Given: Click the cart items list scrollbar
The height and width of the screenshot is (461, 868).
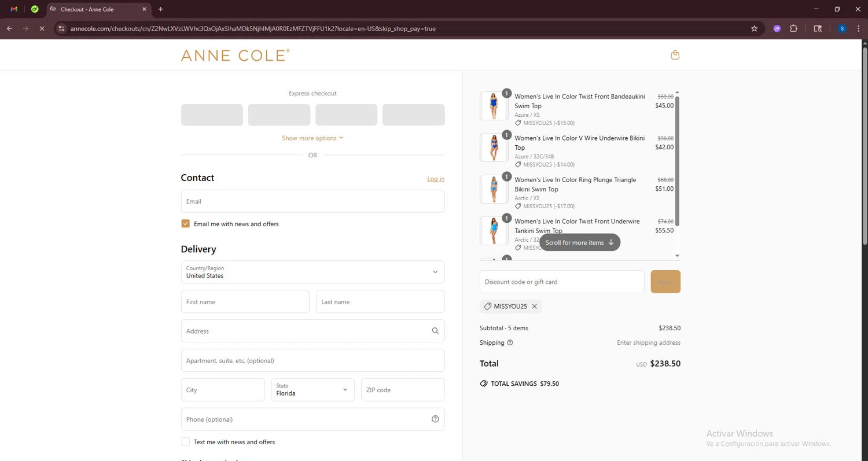Looking at the screenshot, I should pos(677,161).
